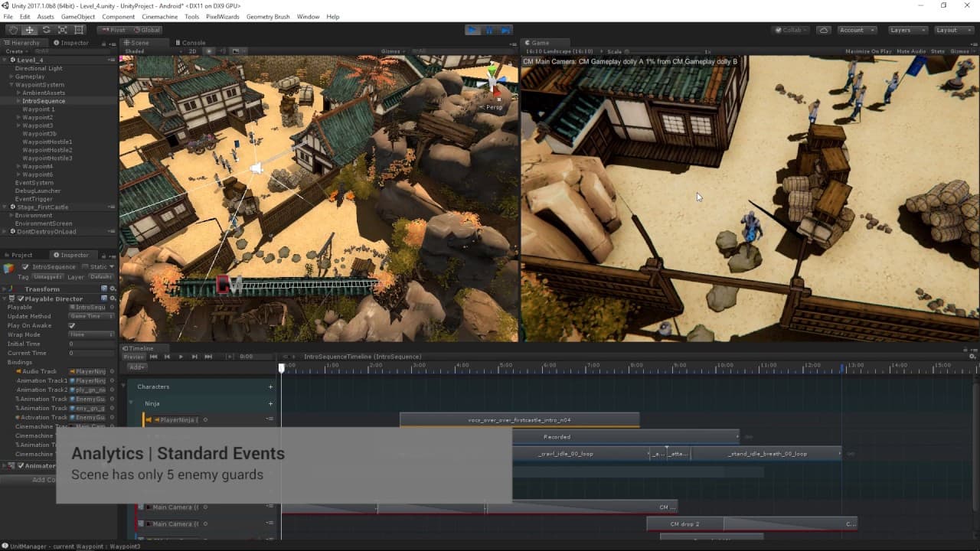This screenshot has width=980, height=551.
Task: Open the Transform component gear menu
Action: (x=113, y=289)
